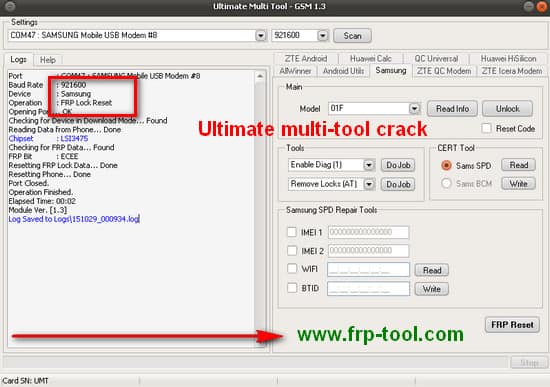Click the window menu icon in title bar
This screenshot has height=387, width=550.
11,6
